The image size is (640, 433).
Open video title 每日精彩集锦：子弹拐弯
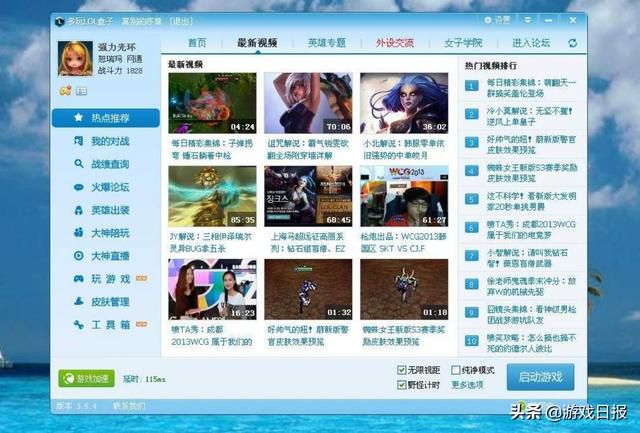212,149
